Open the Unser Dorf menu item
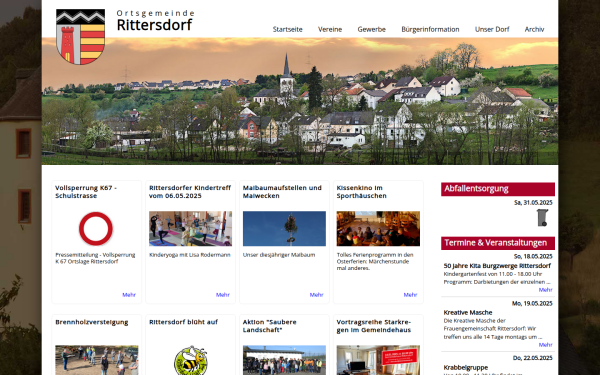This screenshot has height=375, width=600. coord(492,29)
